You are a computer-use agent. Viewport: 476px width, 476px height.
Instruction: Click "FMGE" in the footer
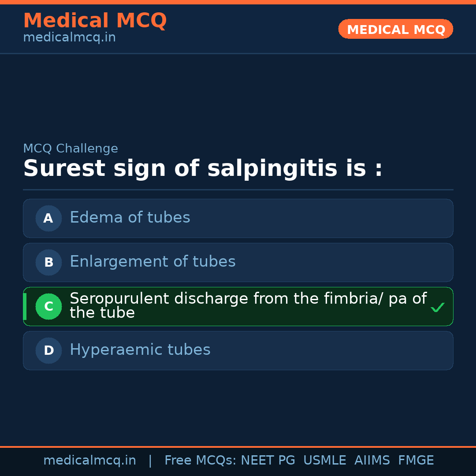click(x=416, y=461)
